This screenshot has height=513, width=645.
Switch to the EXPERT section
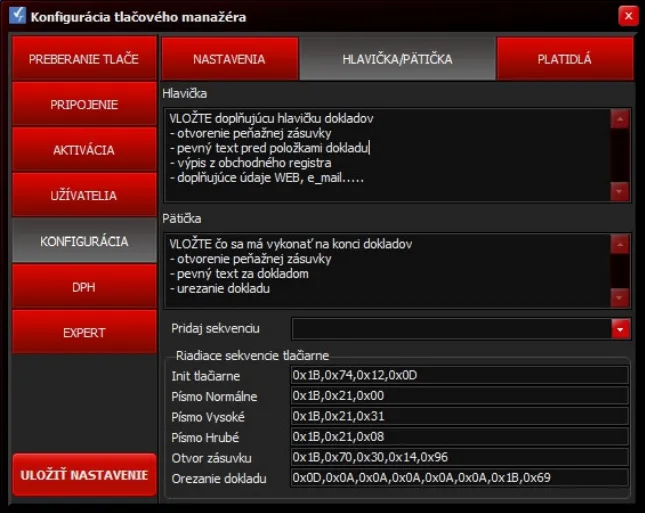pos(84,332)
